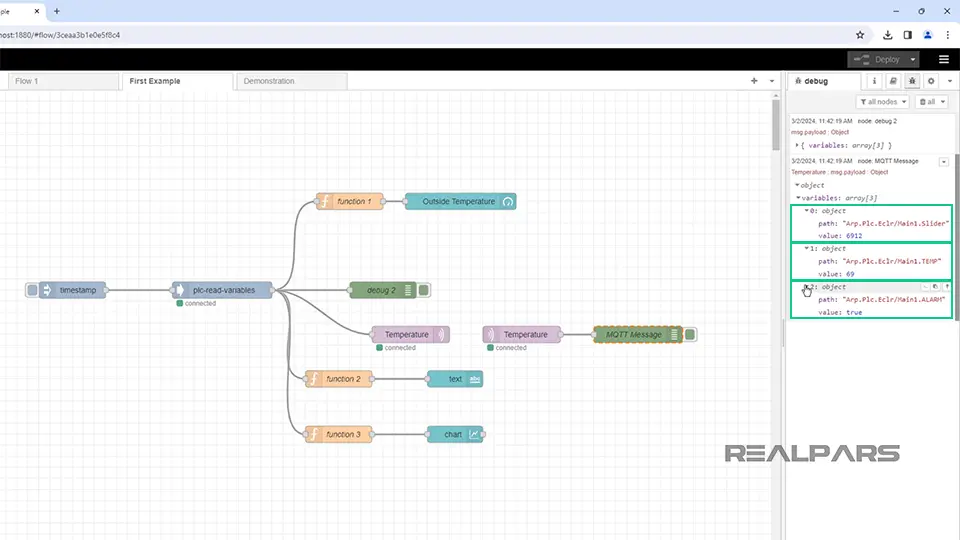Open the info sidebar tab
Screen dimensions: 960x540
coord(874,81)
